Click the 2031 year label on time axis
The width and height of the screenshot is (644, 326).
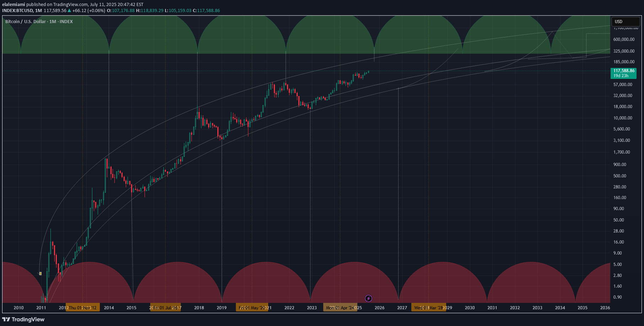point(492,308)
